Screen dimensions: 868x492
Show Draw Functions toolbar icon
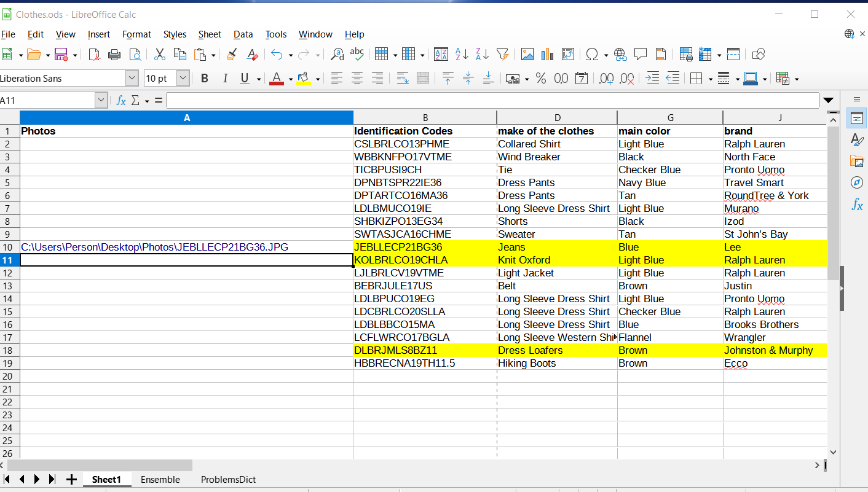click(x=759, y=54)
